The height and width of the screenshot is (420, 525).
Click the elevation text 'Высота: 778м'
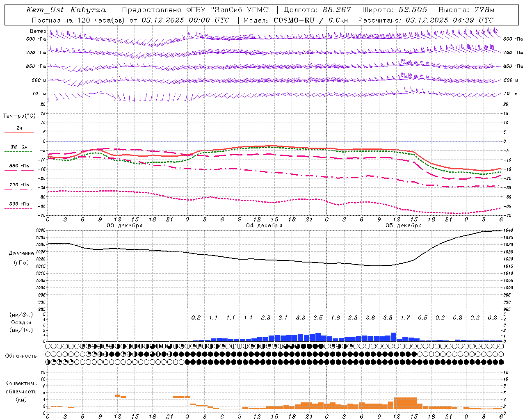466,10
